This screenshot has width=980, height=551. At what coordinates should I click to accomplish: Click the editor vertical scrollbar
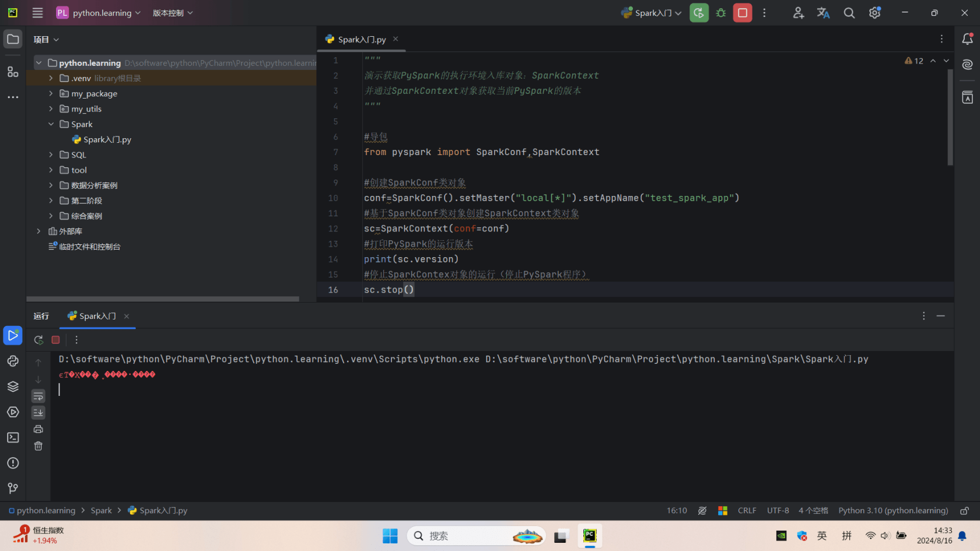click(x=950, y=117)
